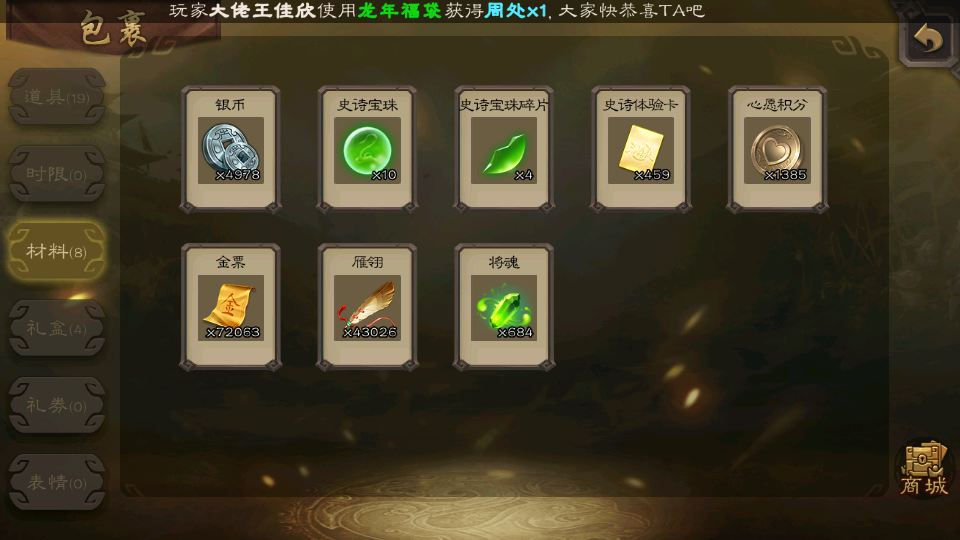Open the 礼券(0) voucher tab
The image size is (960, 540).
(x=56, y=405)
